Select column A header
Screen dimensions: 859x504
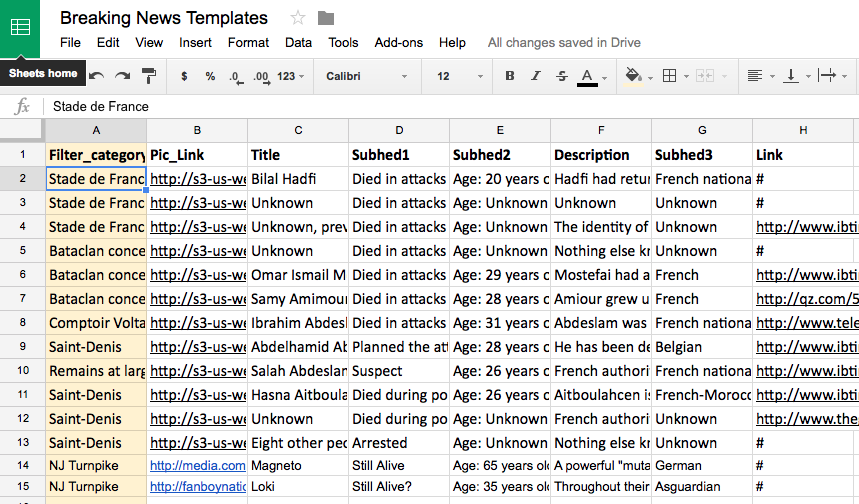pos(96,130)
